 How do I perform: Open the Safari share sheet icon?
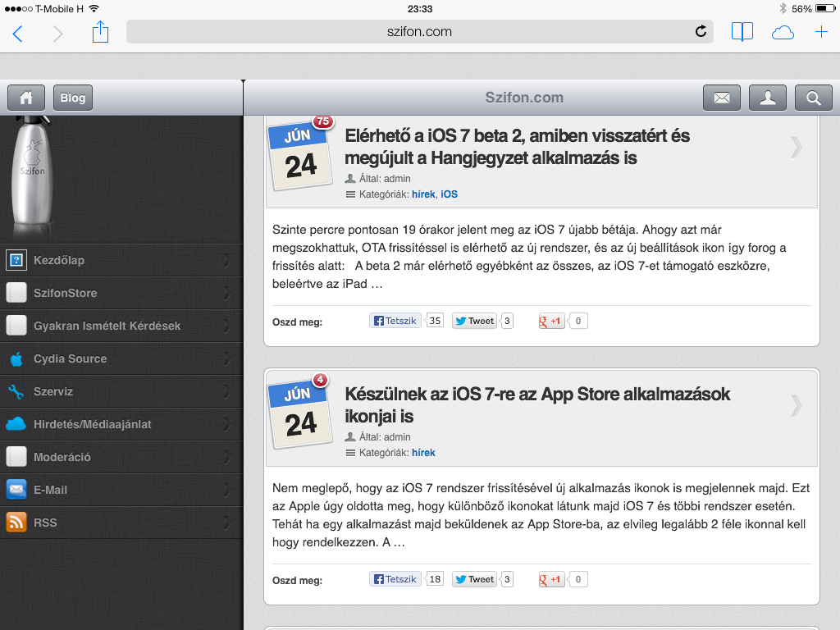(x=100, y=32)
